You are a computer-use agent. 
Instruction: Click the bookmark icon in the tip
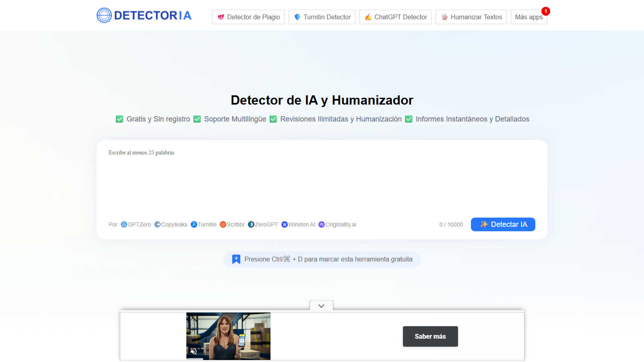click(236, 259)
